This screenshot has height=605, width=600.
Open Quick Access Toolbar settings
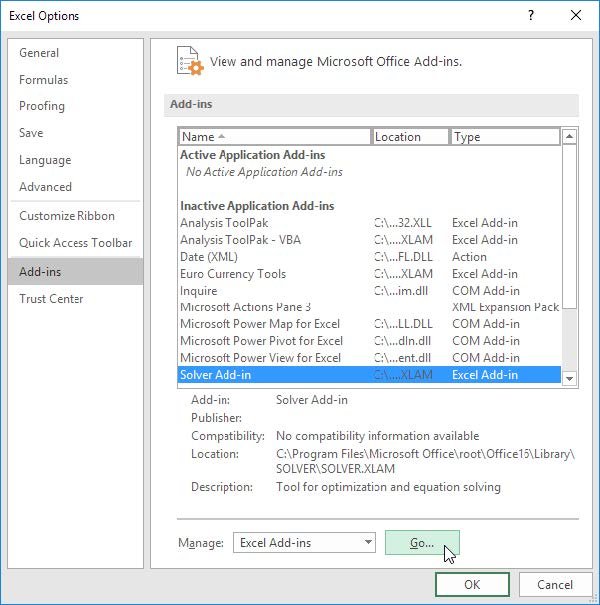tap(75, 243)
